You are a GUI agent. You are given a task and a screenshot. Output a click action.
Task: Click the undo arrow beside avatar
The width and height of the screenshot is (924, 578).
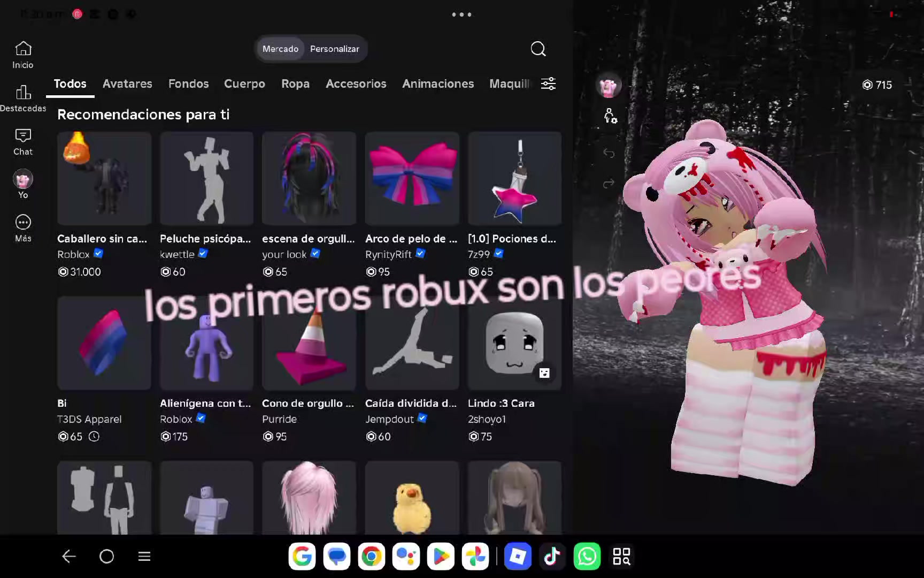[609, 153]
